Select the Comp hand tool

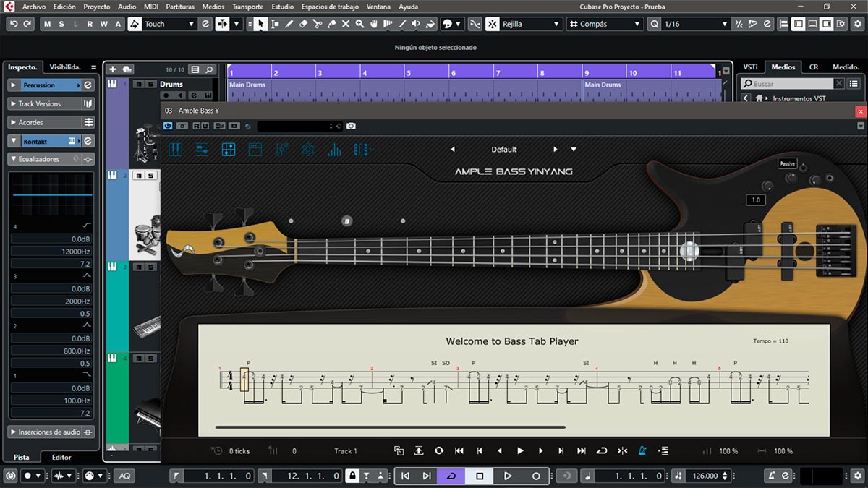pos(374,24)
